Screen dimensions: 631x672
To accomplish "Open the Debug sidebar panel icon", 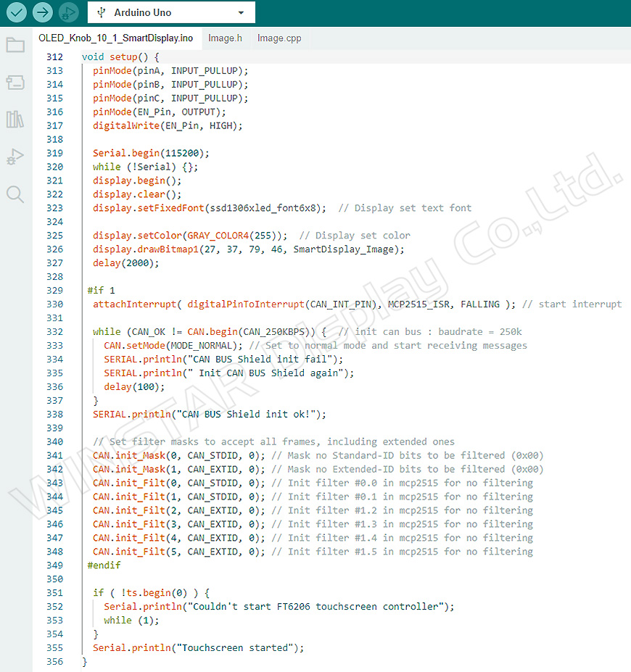I will (15, 157).
